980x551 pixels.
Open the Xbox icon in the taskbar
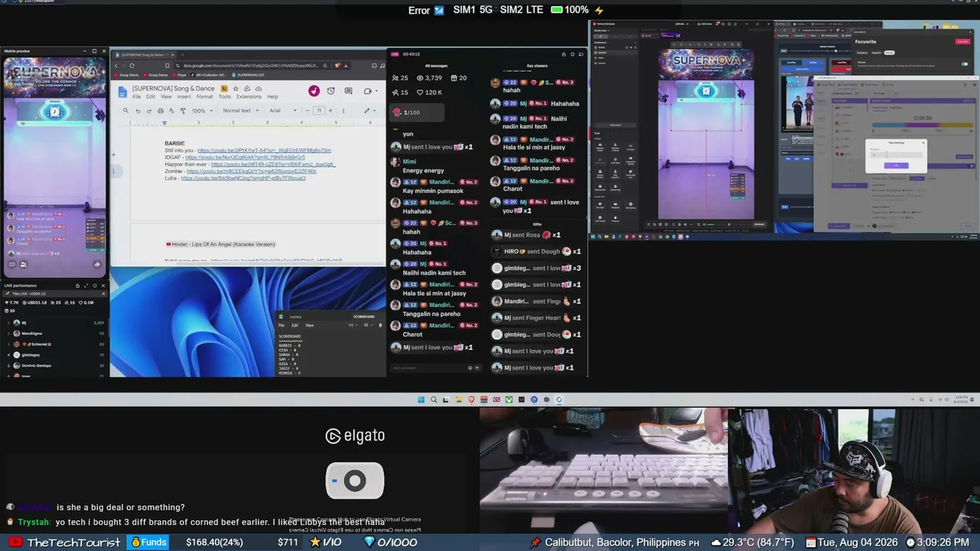(508, 399)
